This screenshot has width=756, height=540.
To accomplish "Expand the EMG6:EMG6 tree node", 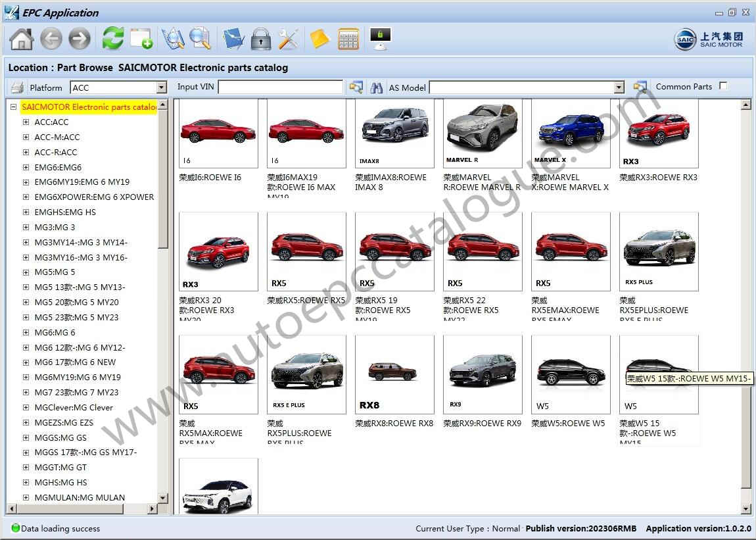I will [x=26, y=168].
